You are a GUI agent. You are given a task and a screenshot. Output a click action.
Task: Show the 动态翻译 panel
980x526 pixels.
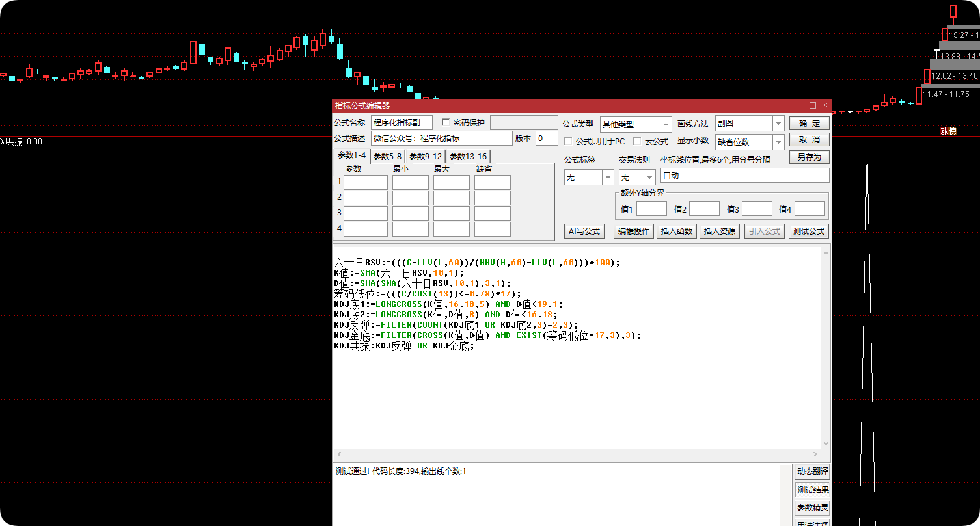(x=813, y=472)
